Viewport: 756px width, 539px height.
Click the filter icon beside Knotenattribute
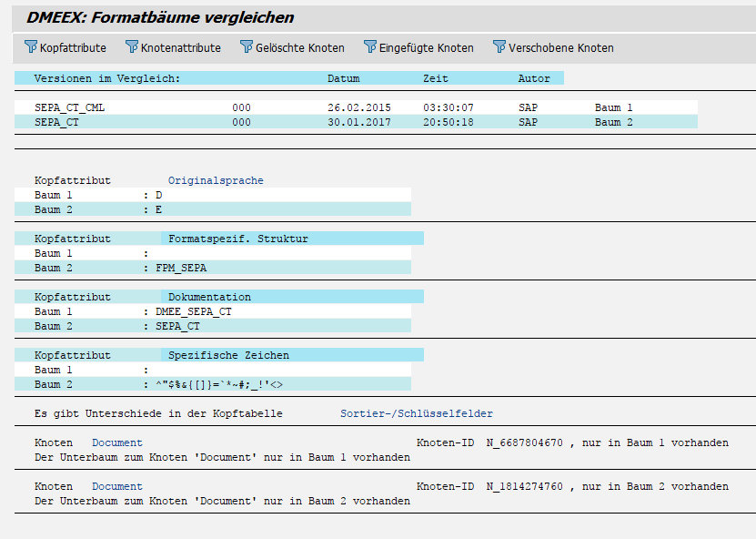[x=132, y=47]
